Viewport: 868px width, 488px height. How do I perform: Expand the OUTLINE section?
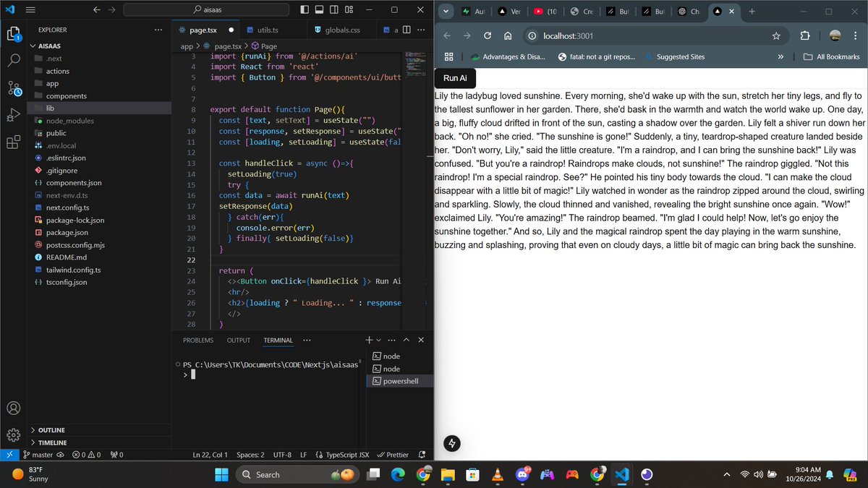[x=51, y=429]
